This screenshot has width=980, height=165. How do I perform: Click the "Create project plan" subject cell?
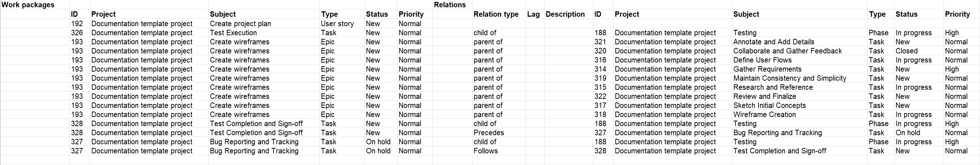click(240, 24)
